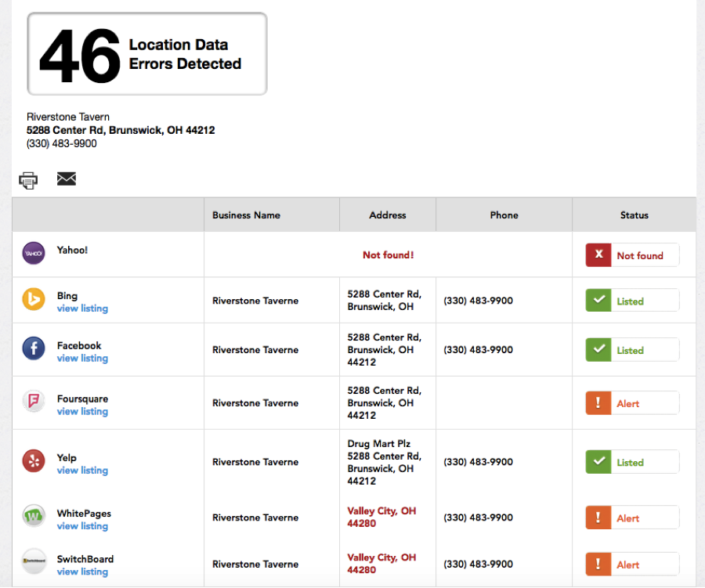This screenshot has height=588, width=705.
Task: Click the red Valley City address in SwitchBoard row
Action: coord(381,563)
